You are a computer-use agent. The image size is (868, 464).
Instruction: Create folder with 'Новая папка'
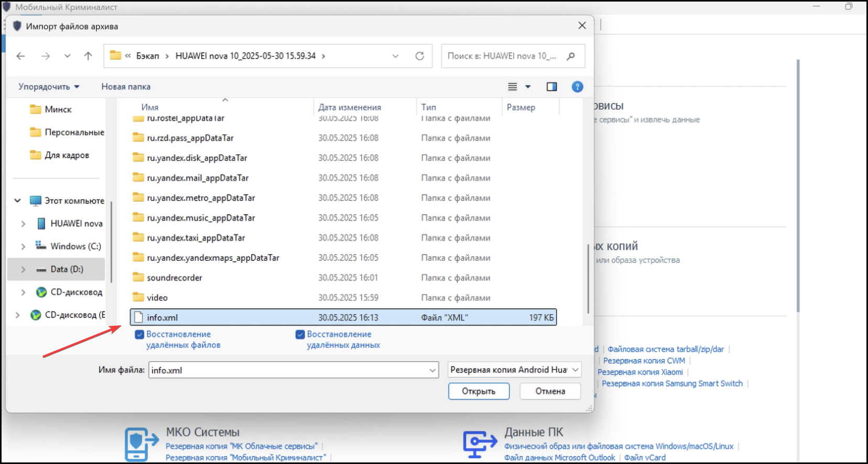126,86
